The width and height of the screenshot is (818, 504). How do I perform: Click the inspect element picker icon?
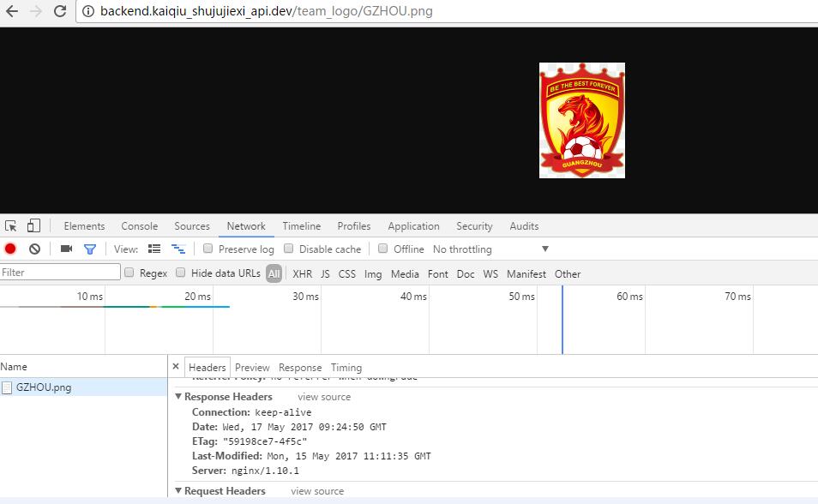click(11, 226)
